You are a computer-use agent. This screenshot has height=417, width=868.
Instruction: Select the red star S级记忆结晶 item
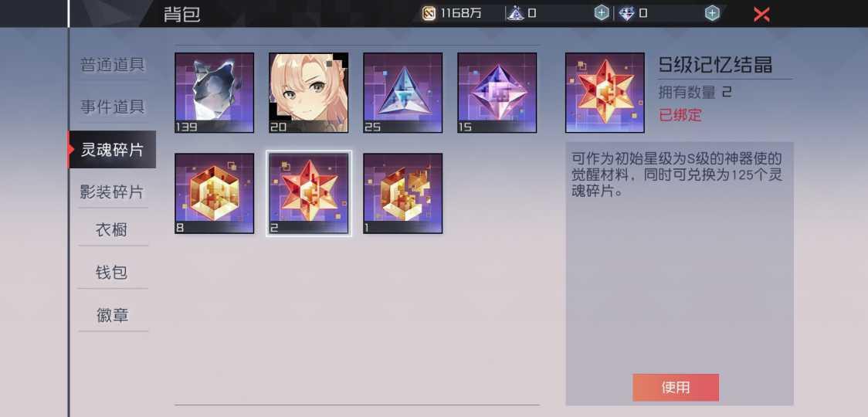pos(308,193)
